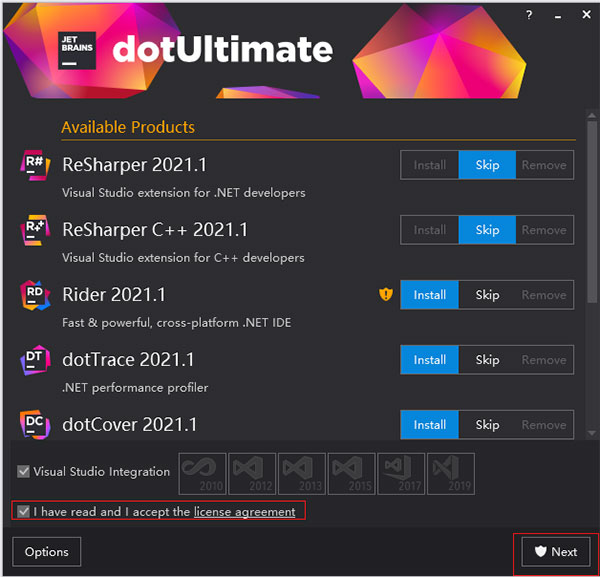Click the scrollbar up arrow
This screenshot has height=577, width=600.
(x=592, y=115)
